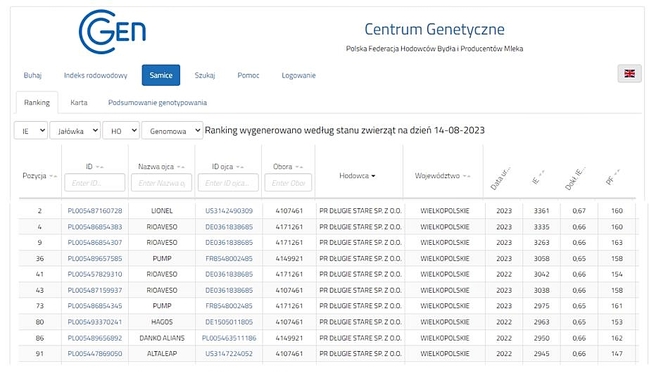The image size is (649, 373).
Task: Open Podsumowanie genotypowania tab
Action: 157,102
